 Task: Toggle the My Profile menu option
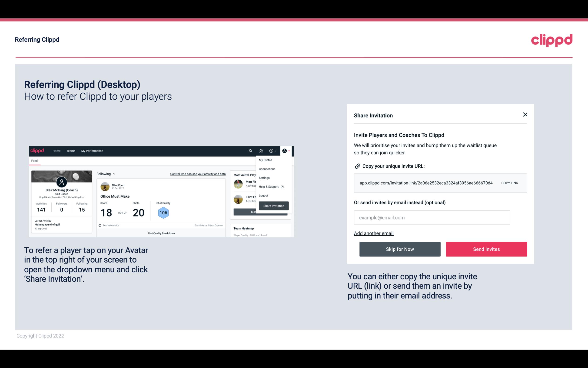pos(266,160)
